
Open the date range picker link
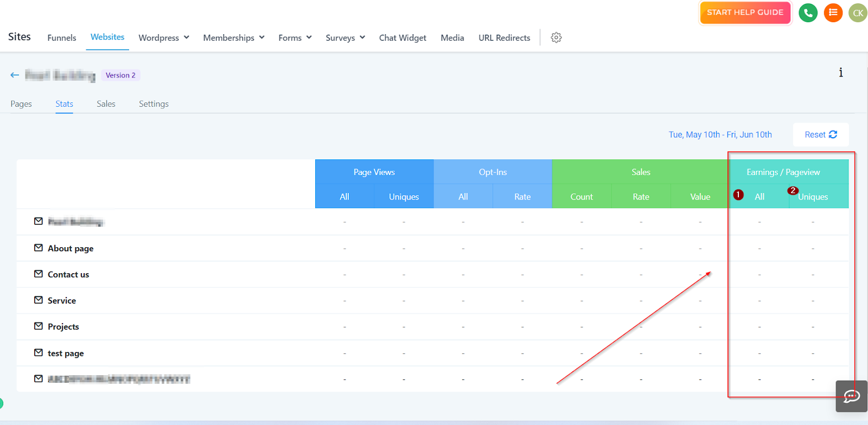tap(720, 134)
